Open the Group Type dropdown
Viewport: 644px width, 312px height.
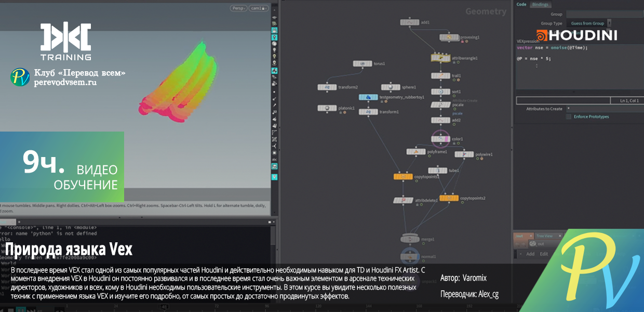[589, 23]
